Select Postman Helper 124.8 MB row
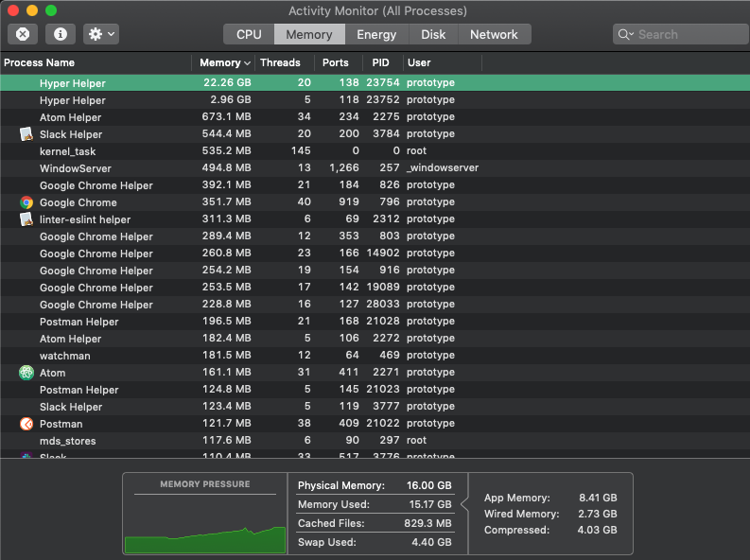Viewport: 750px width, 560px height. (375, 390)
